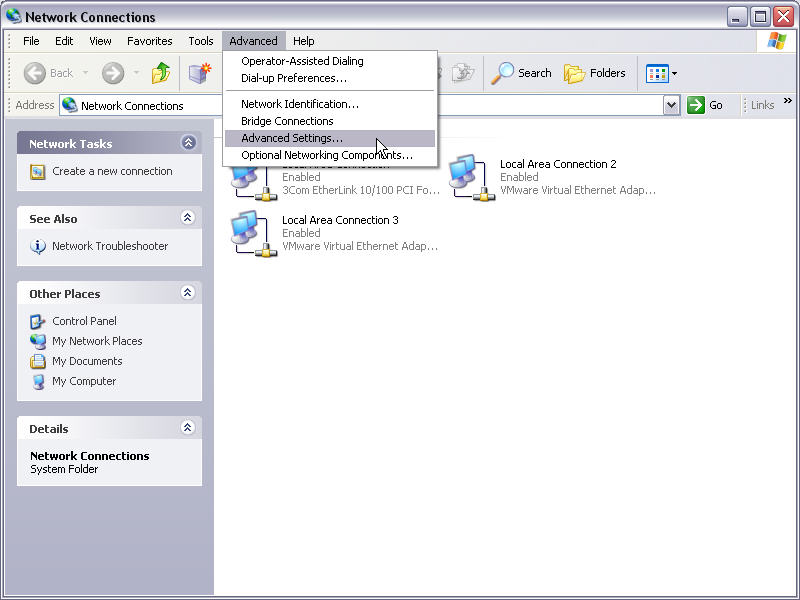Collapse the Details panel
Viewport: 800px width, 600px height.
point(188,428)
